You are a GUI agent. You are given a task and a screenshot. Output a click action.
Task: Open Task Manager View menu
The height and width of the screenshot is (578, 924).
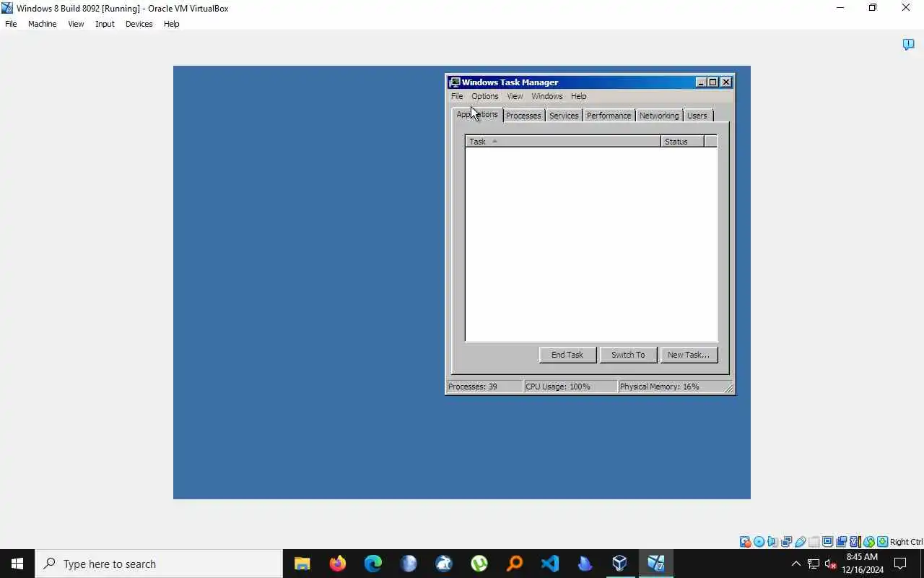coord(515,96)
